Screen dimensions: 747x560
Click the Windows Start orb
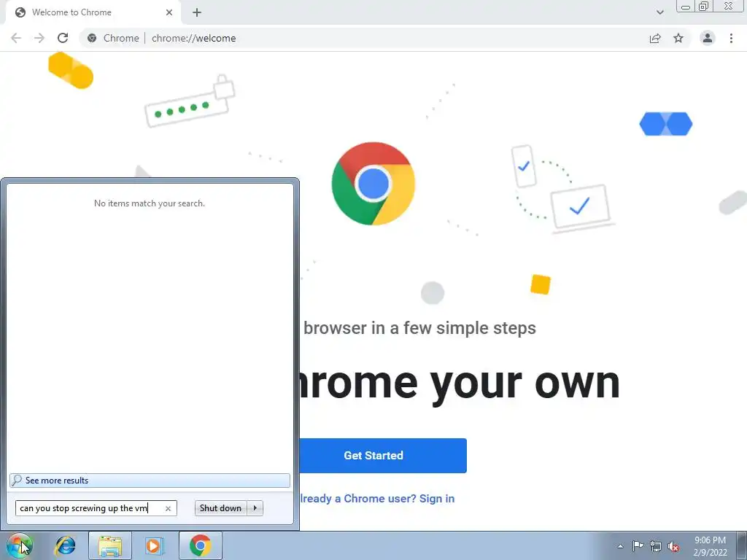pyautogui.click(x=20, y=545)
